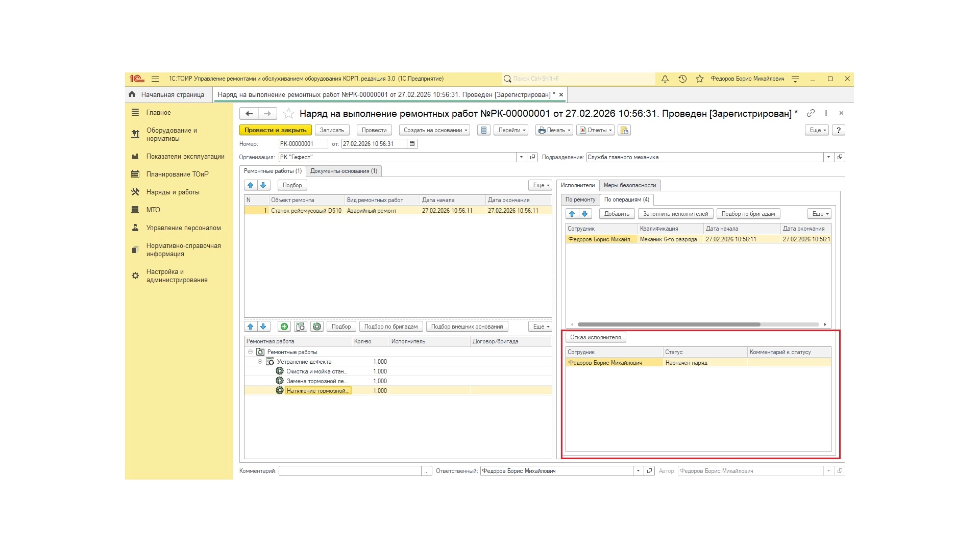980x551 pixels.
Task: Open the date picker calendar icon
Action: [412, 144]
